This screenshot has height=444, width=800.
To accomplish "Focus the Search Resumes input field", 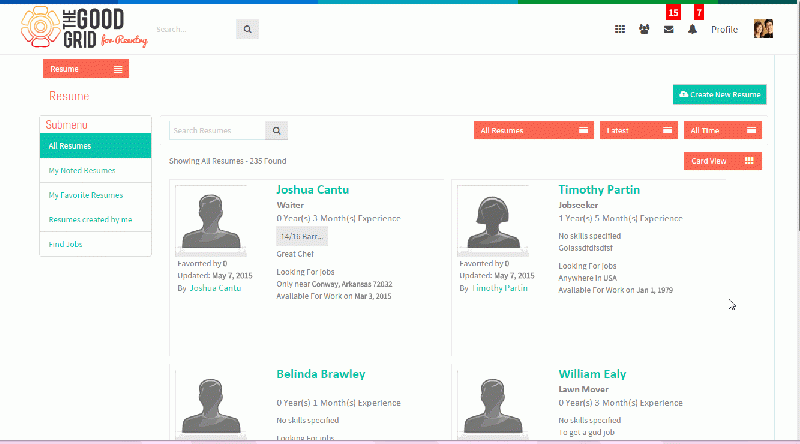I will 217,131.
